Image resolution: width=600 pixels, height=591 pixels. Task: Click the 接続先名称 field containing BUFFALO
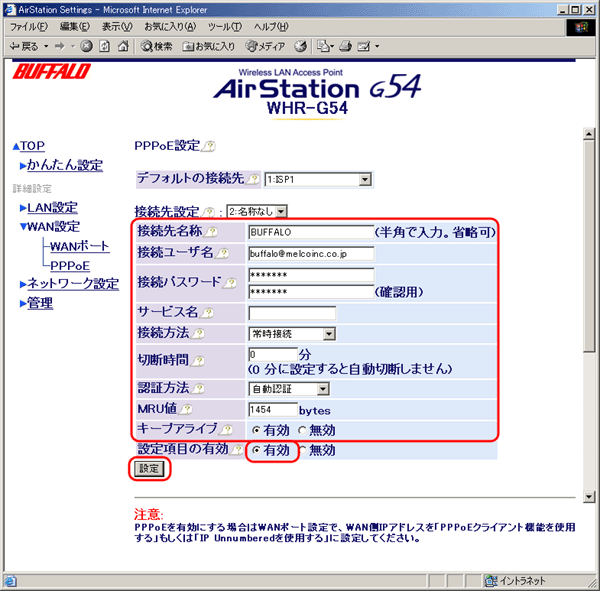[311, 232]
